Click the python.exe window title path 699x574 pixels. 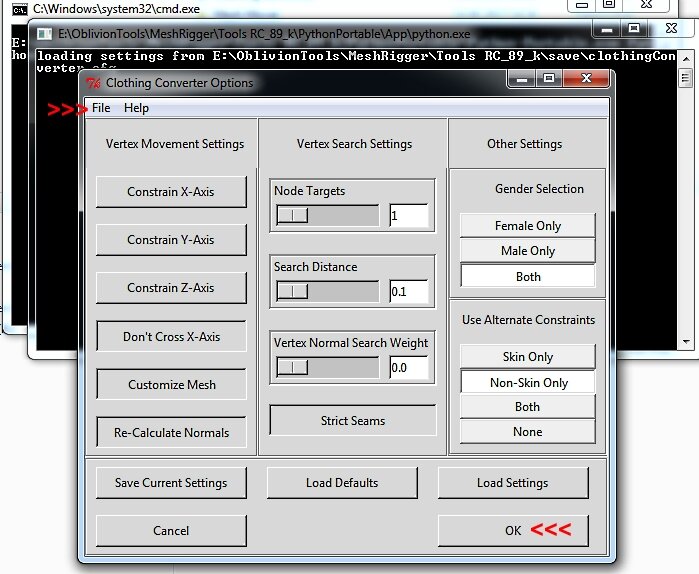coord(264,34)
